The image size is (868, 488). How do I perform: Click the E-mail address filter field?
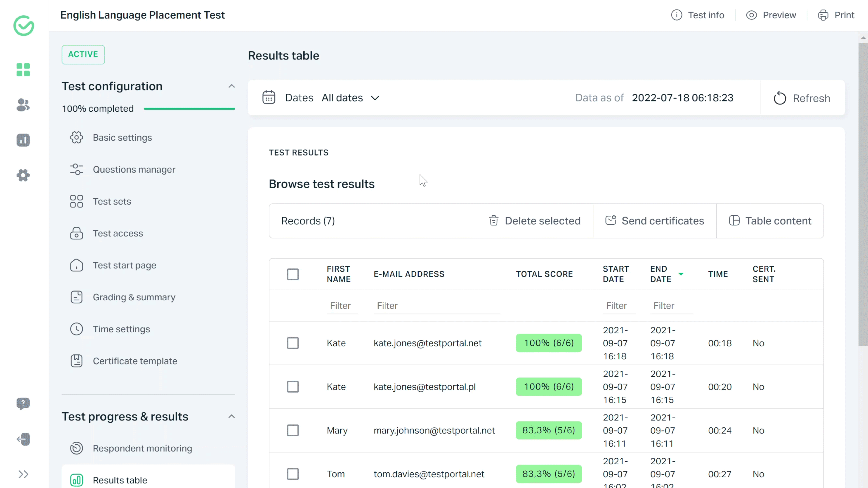[x=437, y=306]
